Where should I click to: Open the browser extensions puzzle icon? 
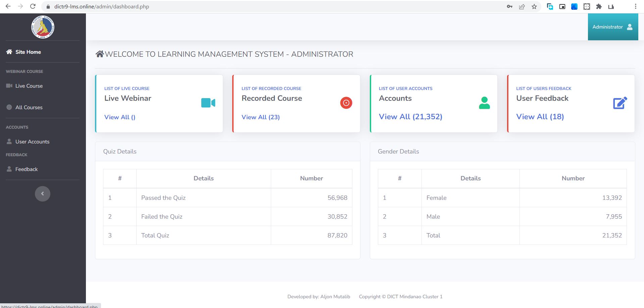tap(599, 7)
